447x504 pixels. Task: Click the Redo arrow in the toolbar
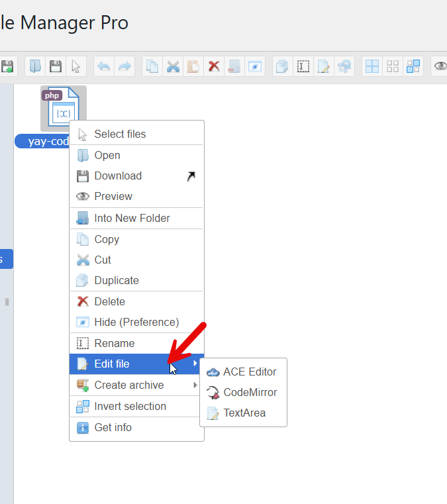124,66
